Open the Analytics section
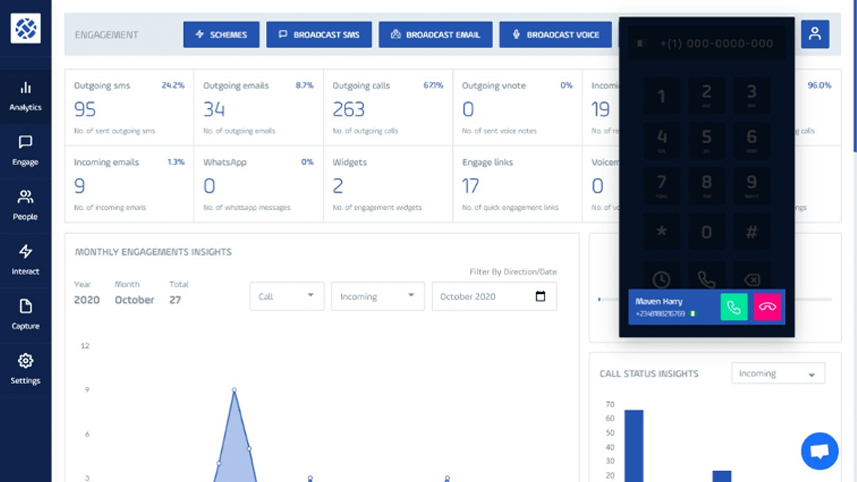The height and width of the screenshot is (482, 857). point(26,97)
